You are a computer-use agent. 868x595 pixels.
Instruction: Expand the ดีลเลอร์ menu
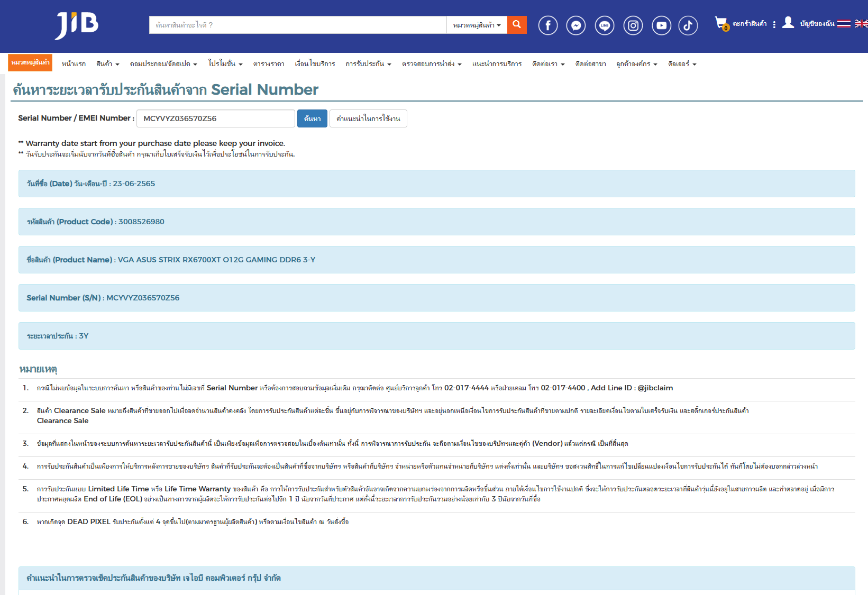point(682,64)
